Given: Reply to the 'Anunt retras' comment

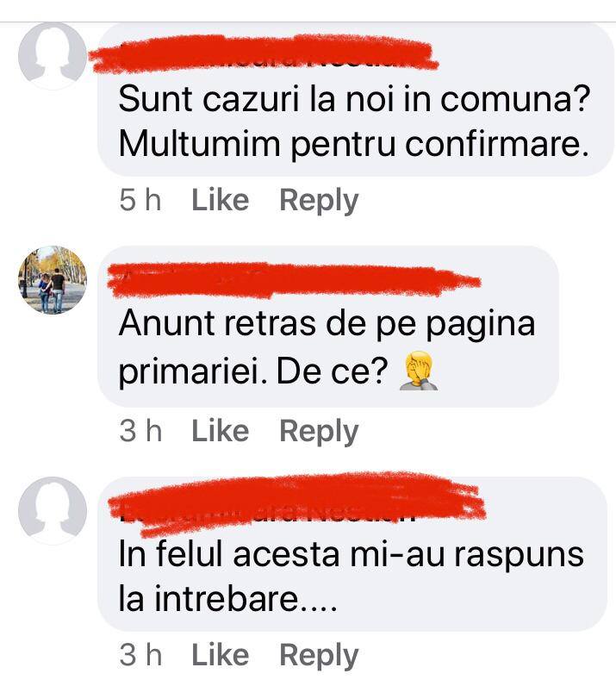Looking at the screenshot, I should coord(319,433).
